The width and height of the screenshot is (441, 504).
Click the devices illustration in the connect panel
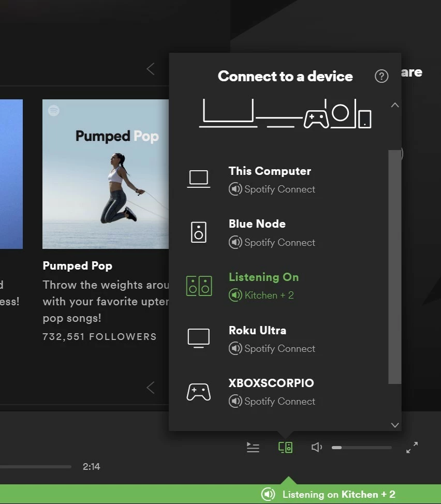285,113
